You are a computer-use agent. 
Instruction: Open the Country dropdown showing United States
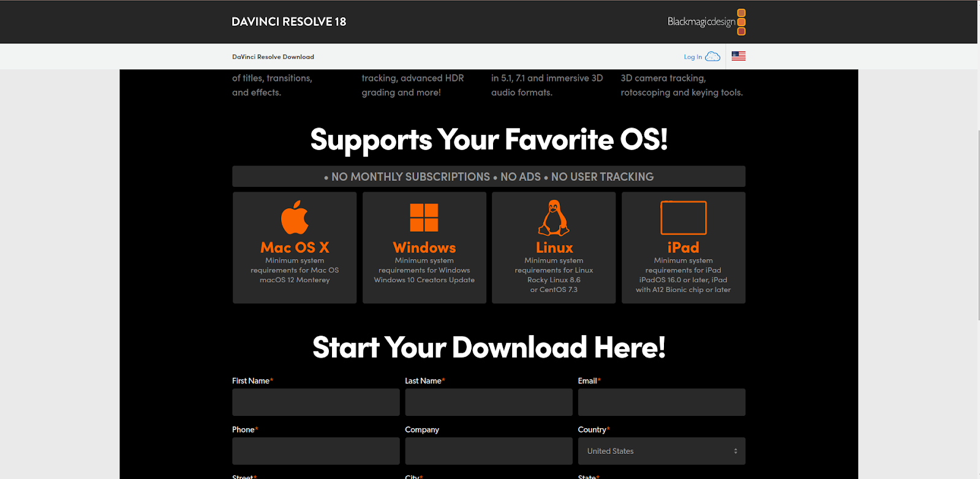[x=661, y=451]
